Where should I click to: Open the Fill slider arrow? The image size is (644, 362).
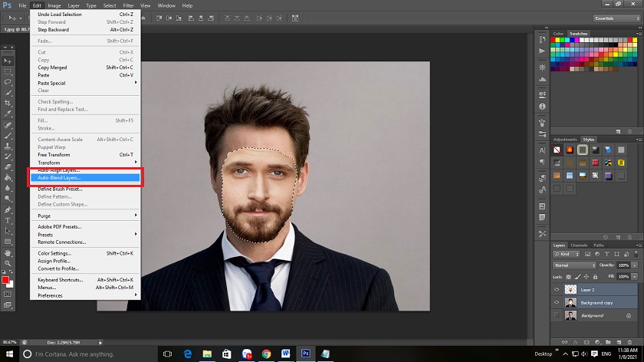635,277
